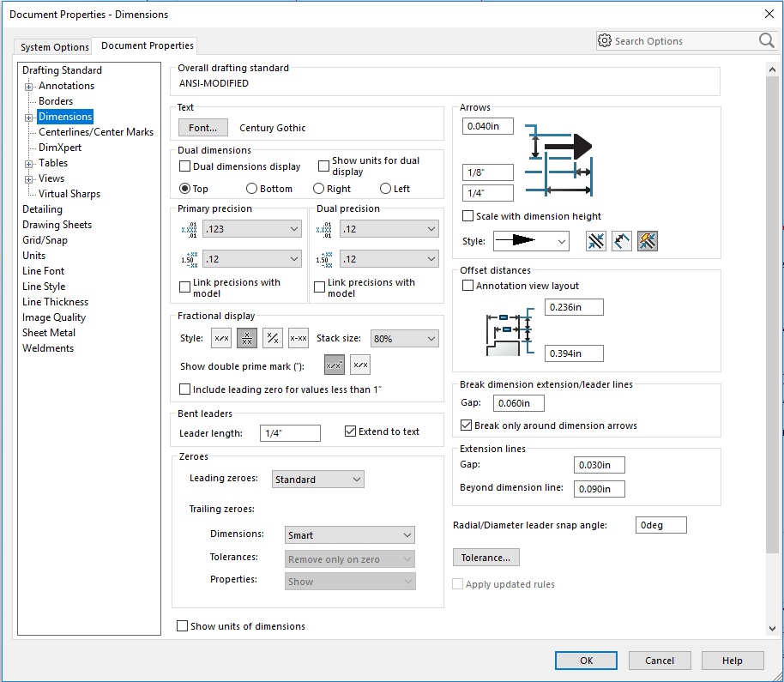Click the Tolerance... button
Image resolution: width=784 pixels, height=682 pixels.
point(485,558)
